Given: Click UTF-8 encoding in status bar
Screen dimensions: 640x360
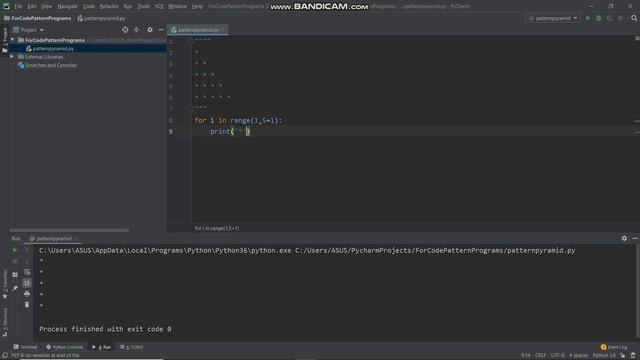Looking at the screenshot, I should pos(558,356).
